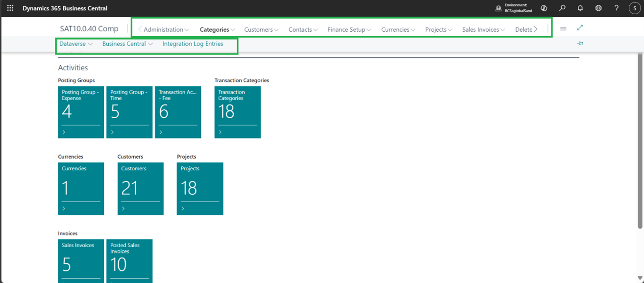Open Posting Group - Time tile showing 5

[129, 112]
